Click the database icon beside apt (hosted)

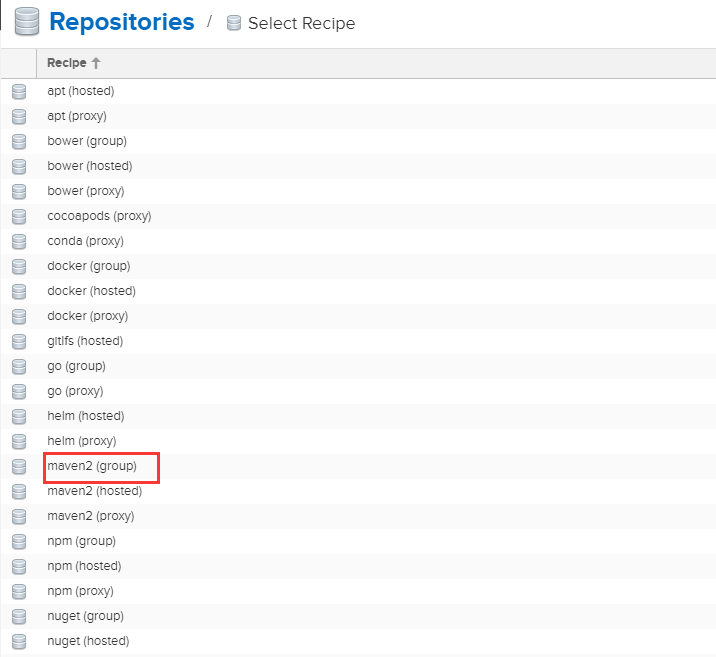click(18, 91)
